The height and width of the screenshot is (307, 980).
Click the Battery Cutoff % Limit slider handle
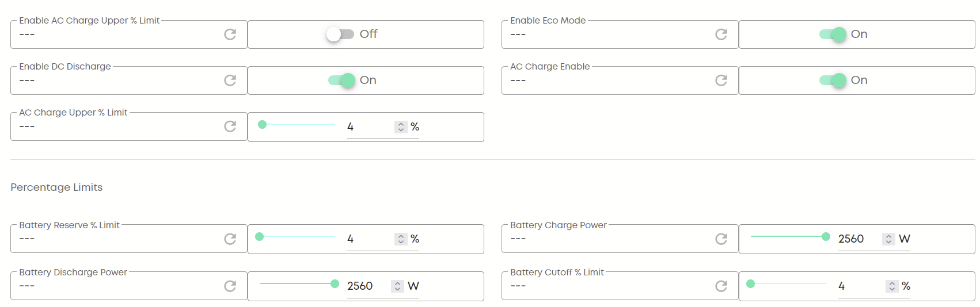click(x=750, y=284)
